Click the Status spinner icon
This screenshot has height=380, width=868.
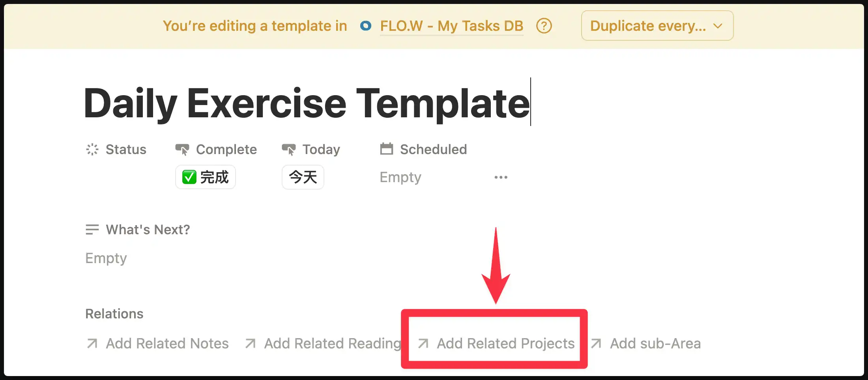click(x=92, y=149)
